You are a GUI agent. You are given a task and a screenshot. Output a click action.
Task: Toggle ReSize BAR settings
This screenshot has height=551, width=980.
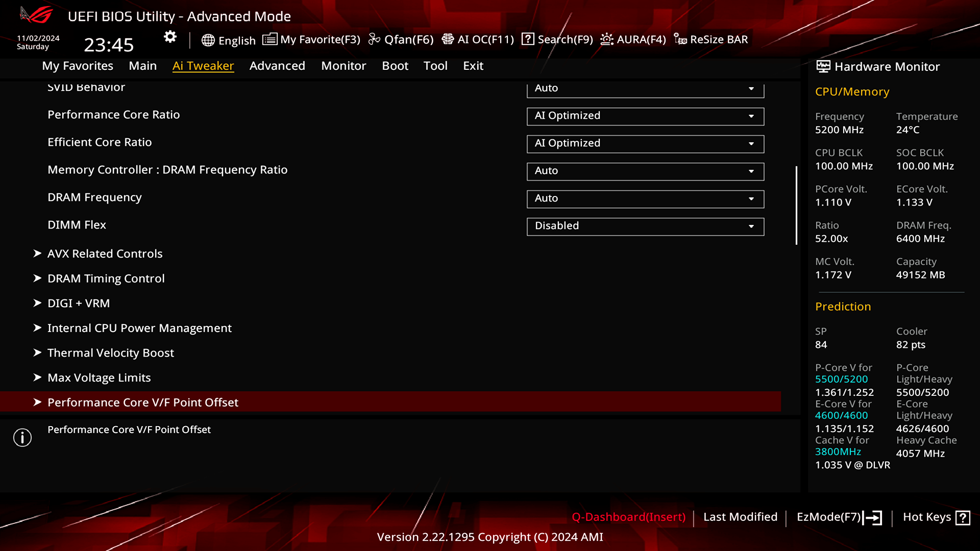(x=711, y=39)
